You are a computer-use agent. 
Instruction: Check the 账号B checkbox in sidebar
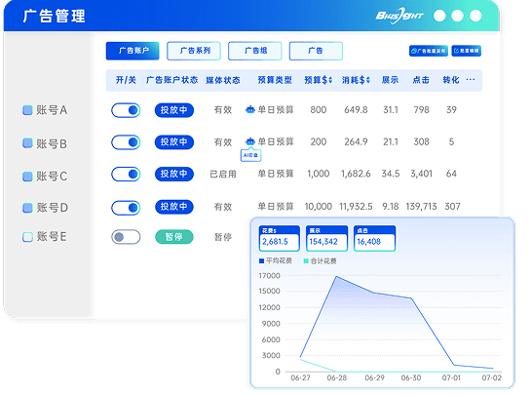click(x=27, y=143)
